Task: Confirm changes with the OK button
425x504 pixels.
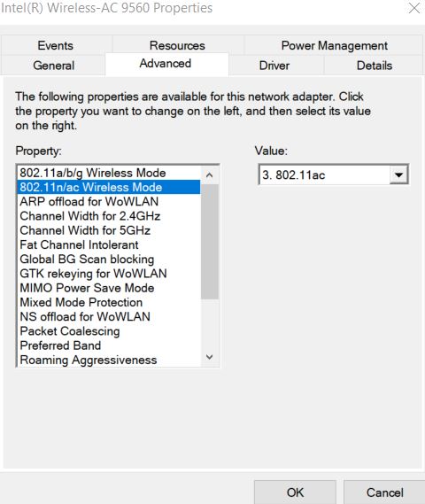Action: [295, 492]
